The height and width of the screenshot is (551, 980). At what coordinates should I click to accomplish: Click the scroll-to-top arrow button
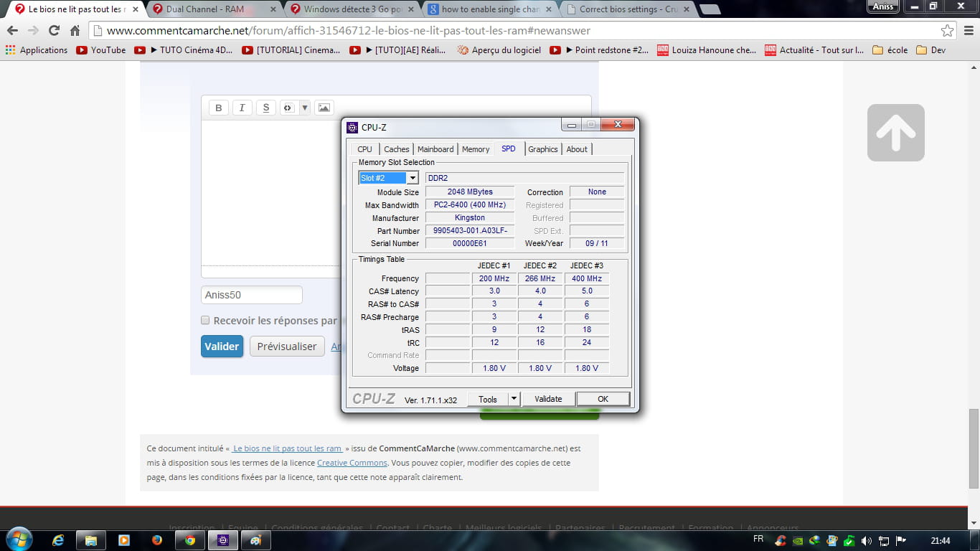pos(895,133)
